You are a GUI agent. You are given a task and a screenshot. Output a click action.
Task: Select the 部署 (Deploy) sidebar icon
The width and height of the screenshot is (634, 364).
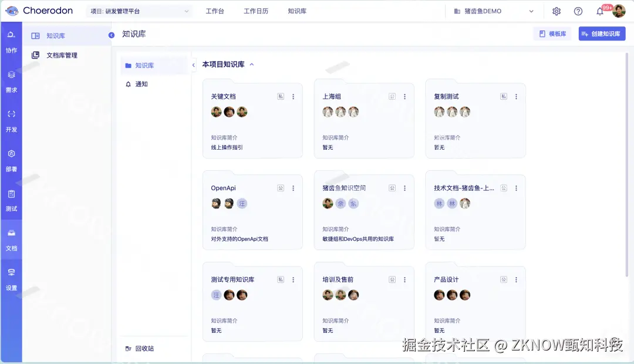coord(11,159)
